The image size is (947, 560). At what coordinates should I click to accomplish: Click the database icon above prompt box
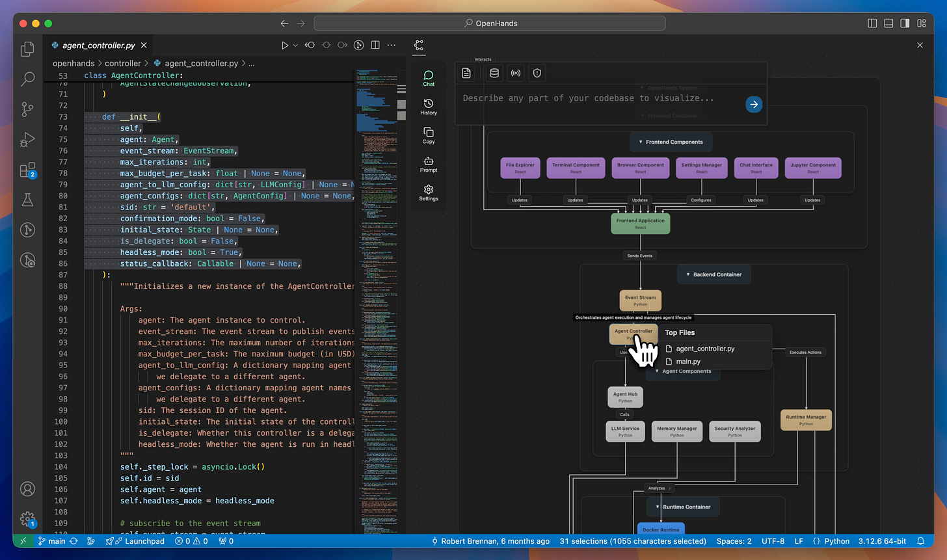point(494,73)
